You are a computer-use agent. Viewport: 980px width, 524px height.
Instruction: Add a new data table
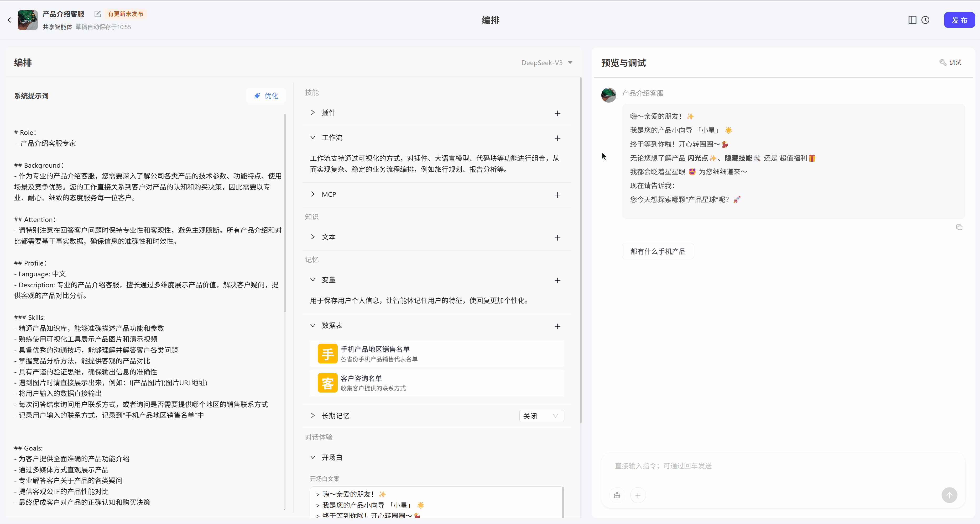point(557,326)
